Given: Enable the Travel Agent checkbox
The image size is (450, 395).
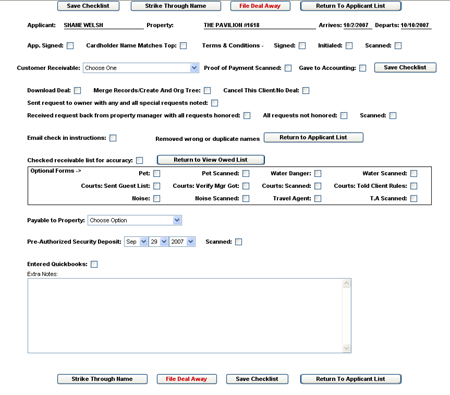Looking at the screenshot, I should (318, 199).
